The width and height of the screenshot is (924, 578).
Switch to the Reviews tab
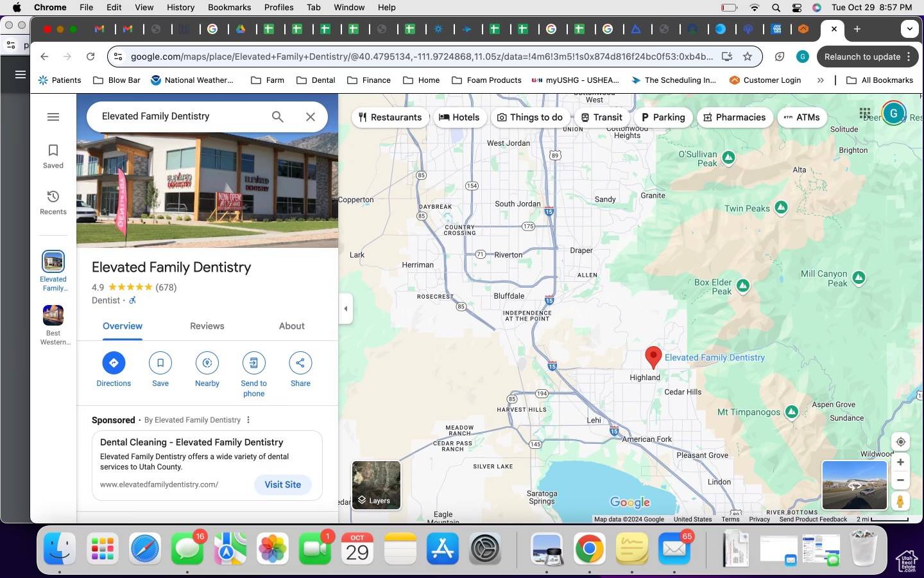pos(207,326)
